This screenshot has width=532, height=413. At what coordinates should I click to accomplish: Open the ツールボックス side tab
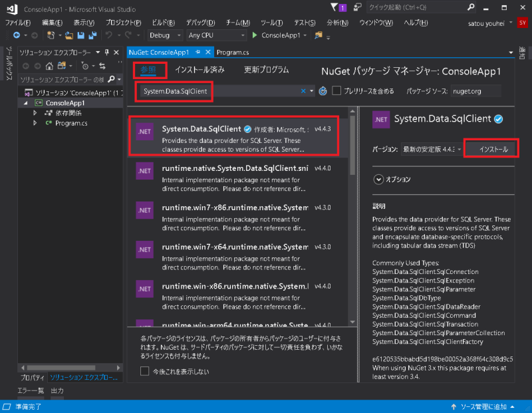coord(9,63)
